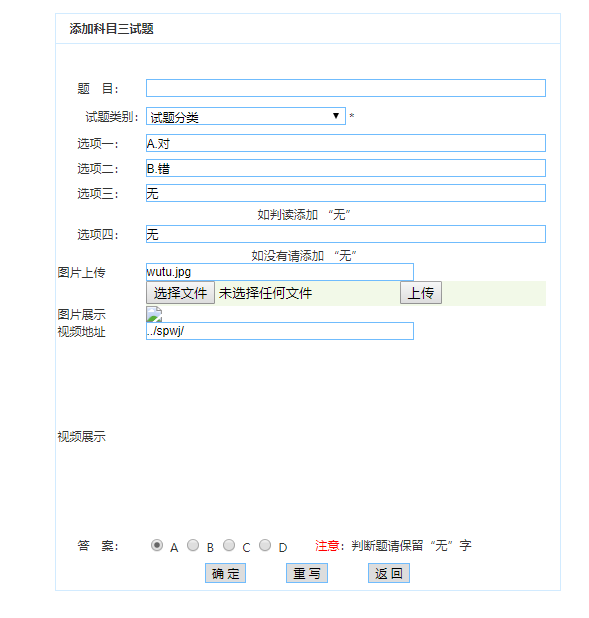The width and height of the screenshot is (589, 618).
Task: Click the 选项三 input field
Action: point(346,193)
